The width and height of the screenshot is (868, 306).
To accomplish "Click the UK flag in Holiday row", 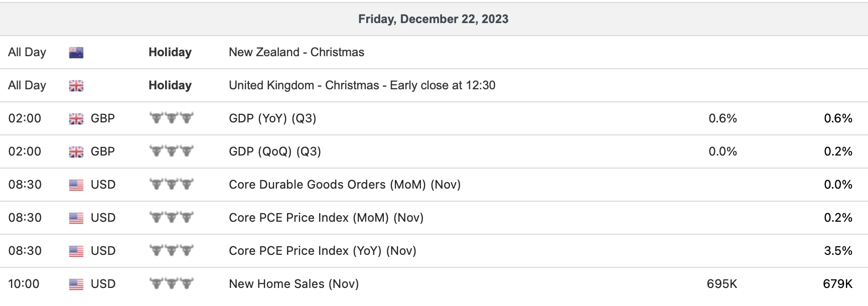I will [76, 86].
